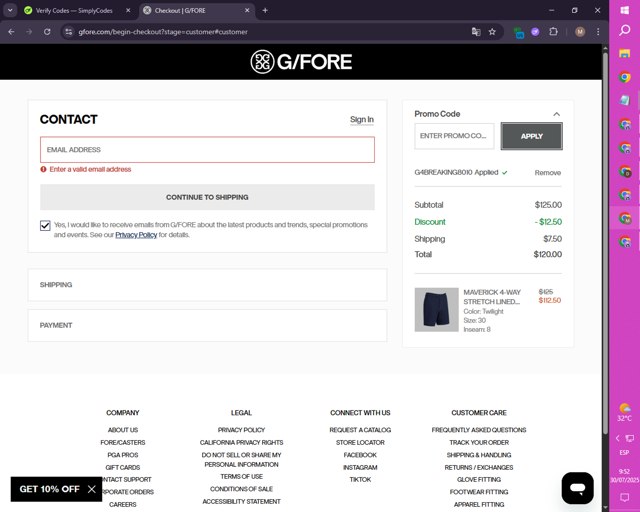
Task: Close the Verify Codes tab
Action: [x=128, y=11]
